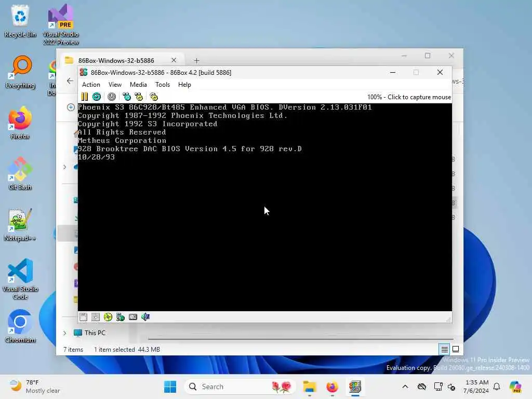Open the 86Box settings gear icon
This screenshot has height=399, width=532.
(x=154, y=97)
